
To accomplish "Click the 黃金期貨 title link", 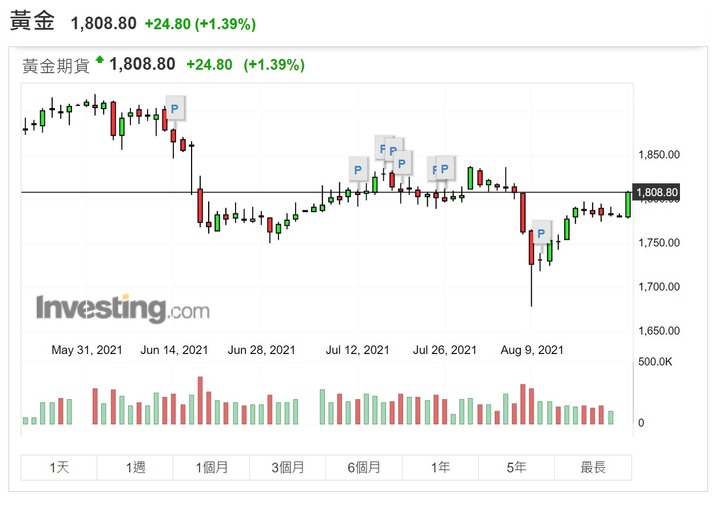I will click(56, 66).
